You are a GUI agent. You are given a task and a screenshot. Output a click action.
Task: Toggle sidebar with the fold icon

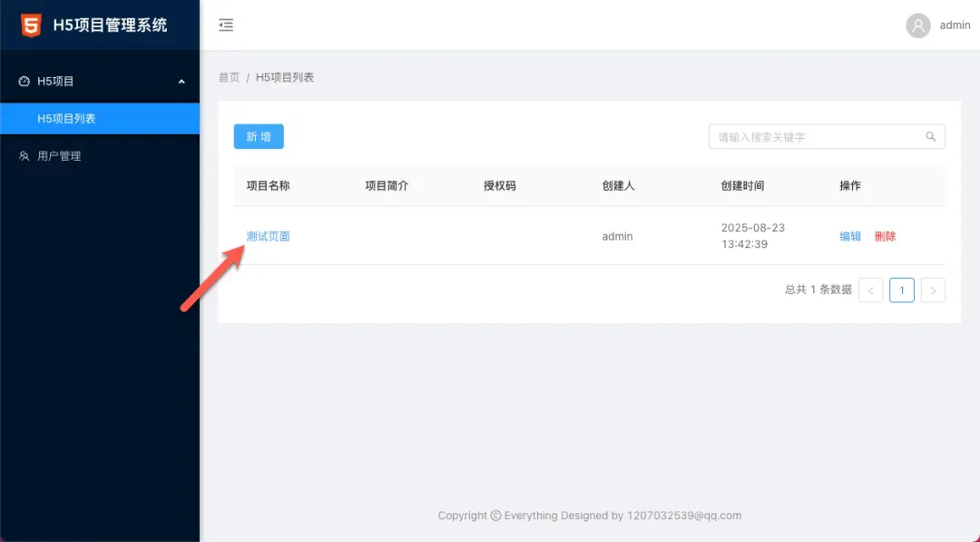226,25
